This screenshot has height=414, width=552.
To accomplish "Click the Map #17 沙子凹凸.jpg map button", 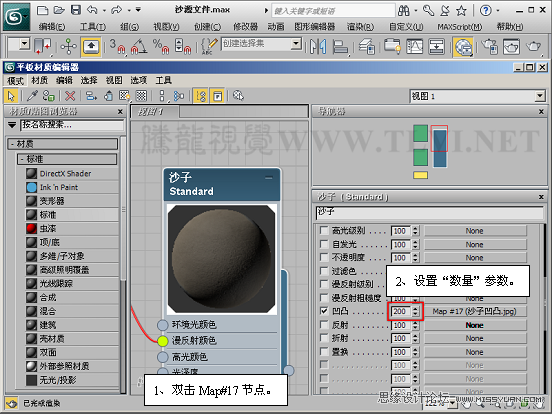I will [x=475, y=311].
